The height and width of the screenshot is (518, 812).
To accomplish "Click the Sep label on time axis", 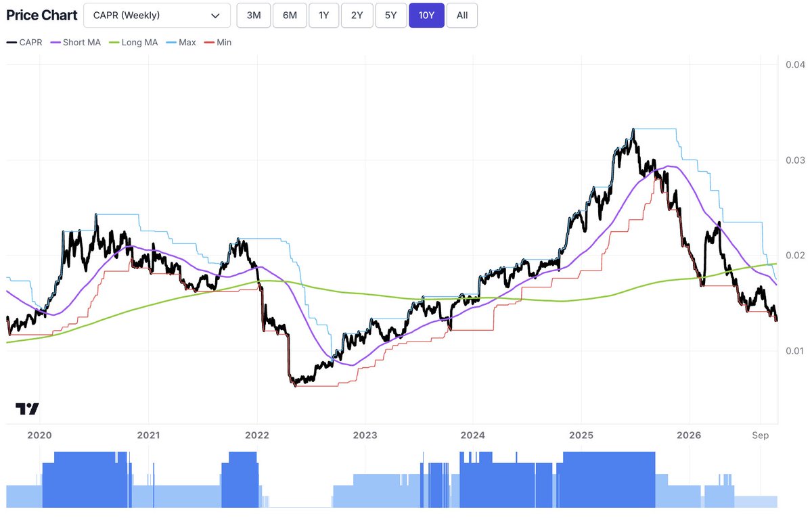I will [761, 435].
